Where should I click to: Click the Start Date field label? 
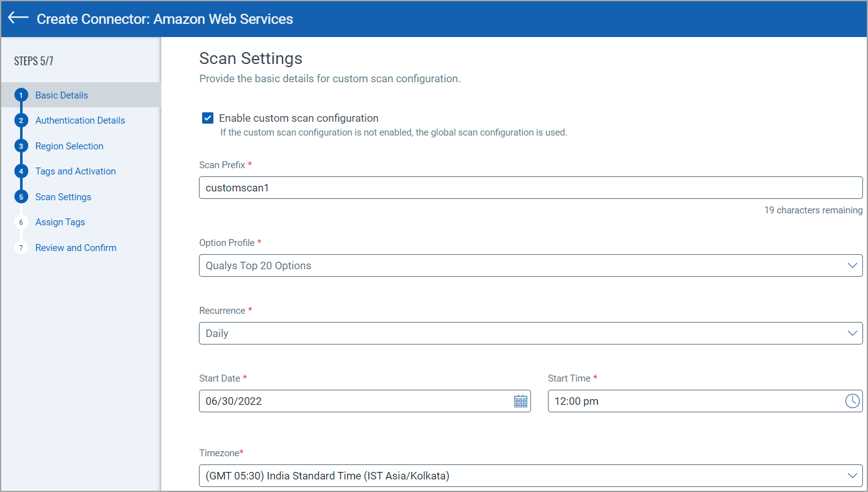click(x=223, y=378)
